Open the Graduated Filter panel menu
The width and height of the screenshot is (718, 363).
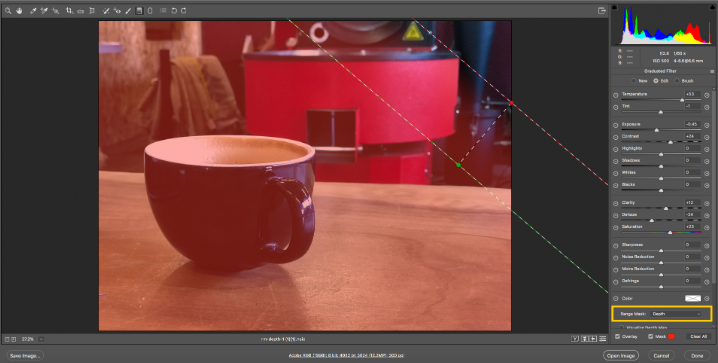pos(712,71)
